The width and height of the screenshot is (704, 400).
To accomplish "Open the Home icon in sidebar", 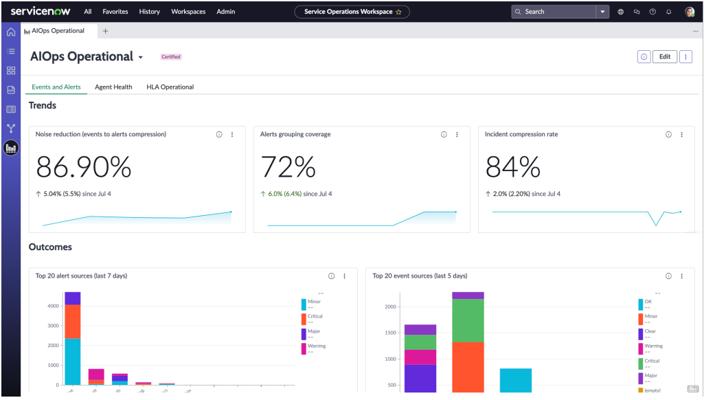I will click(11, 32).
